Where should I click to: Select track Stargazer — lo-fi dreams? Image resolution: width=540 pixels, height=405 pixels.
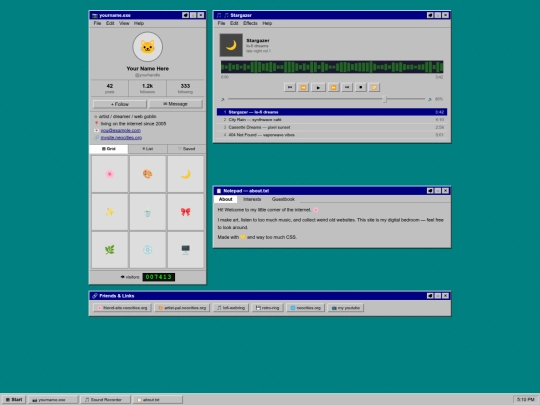[x=332, y=112]
